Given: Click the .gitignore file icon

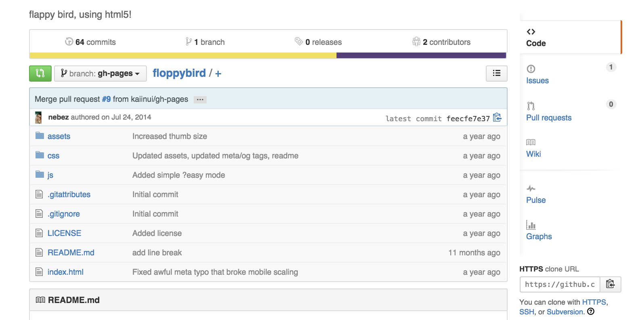Looking at the screenshot, I should (39, 214).
